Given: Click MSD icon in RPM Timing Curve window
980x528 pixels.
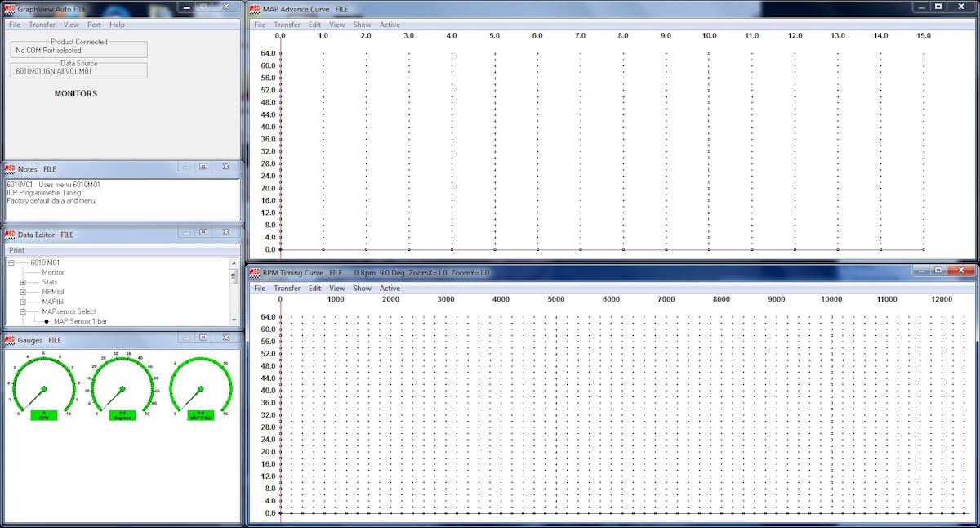Looking at the screenshot, I should [255, 272].
